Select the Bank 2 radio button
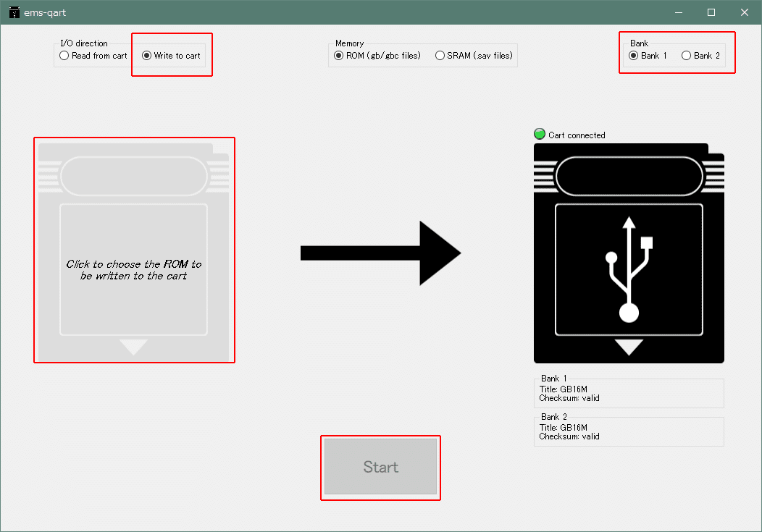This screenshot has height=532, width=762. tap(700, 56)
